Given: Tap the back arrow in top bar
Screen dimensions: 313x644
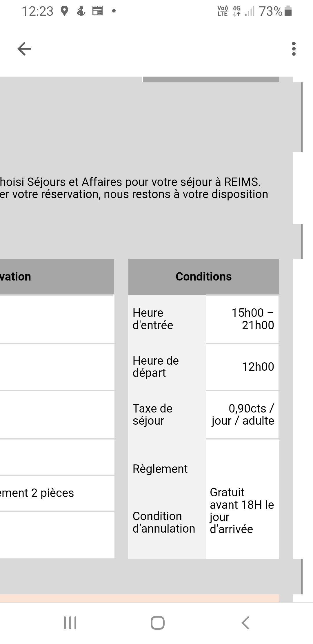Looking at the screenshot, I should 24,48.
